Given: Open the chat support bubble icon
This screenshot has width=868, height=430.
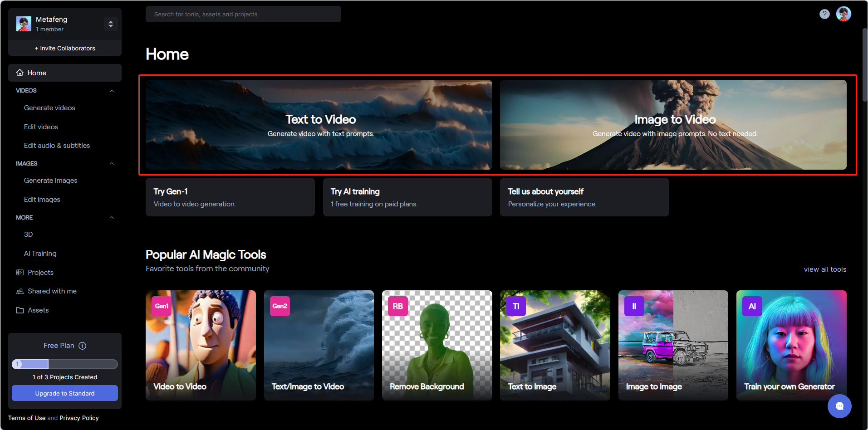Looking at the screenshot, I should coord(839,406).
